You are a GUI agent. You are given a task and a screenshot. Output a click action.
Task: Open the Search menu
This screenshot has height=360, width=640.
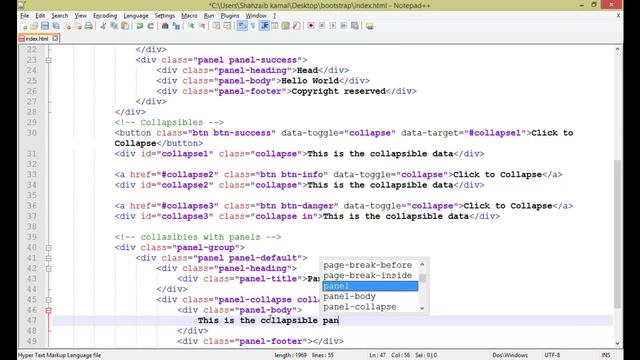click(60, 16)
